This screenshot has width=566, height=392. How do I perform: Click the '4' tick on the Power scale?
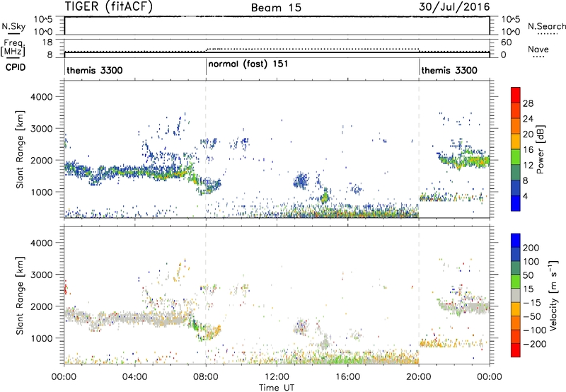click(525, 196)
